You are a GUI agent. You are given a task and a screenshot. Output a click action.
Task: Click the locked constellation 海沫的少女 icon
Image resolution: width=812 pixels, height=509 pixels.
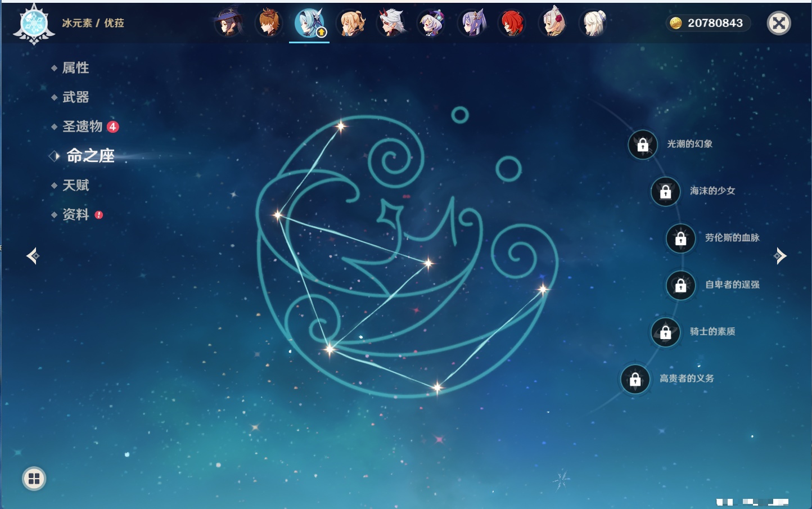coord(666,192)
